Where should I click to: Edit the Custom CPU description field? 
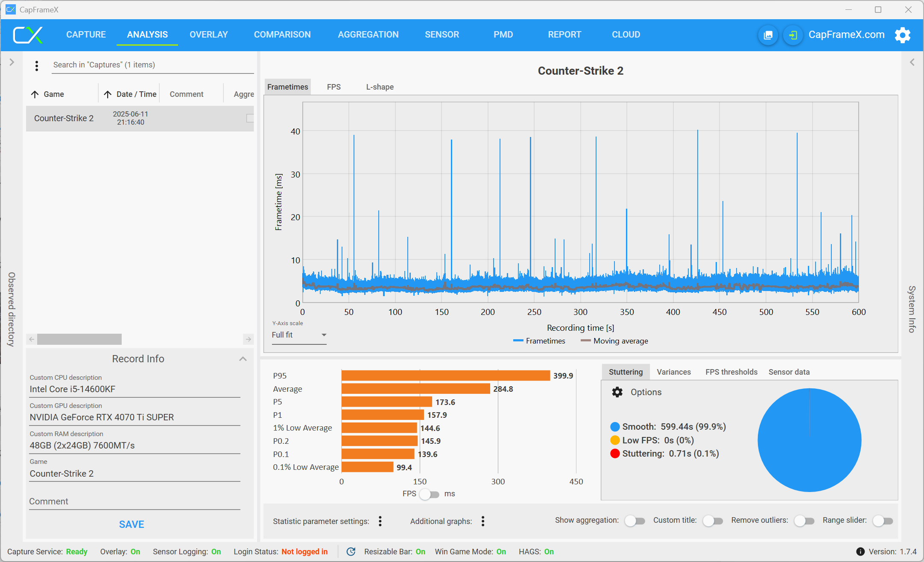pos(135,389)
